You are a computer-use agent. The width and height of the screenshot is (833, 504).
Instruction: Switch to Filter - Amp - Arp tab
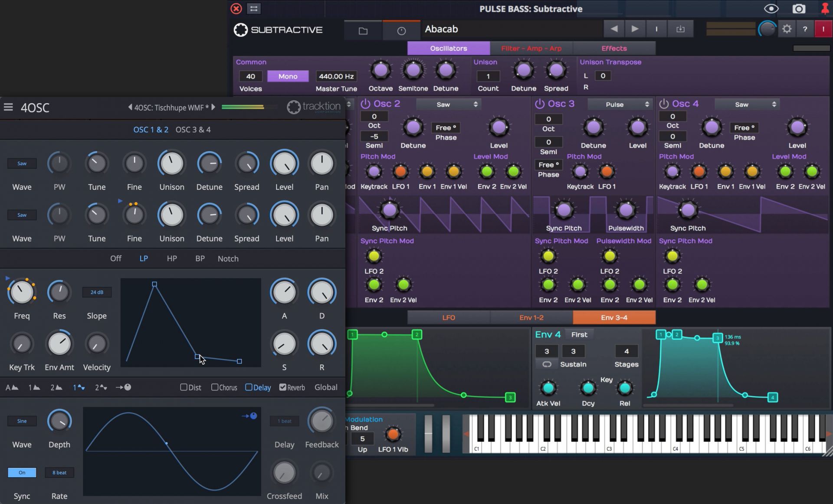tap(531, 48)
